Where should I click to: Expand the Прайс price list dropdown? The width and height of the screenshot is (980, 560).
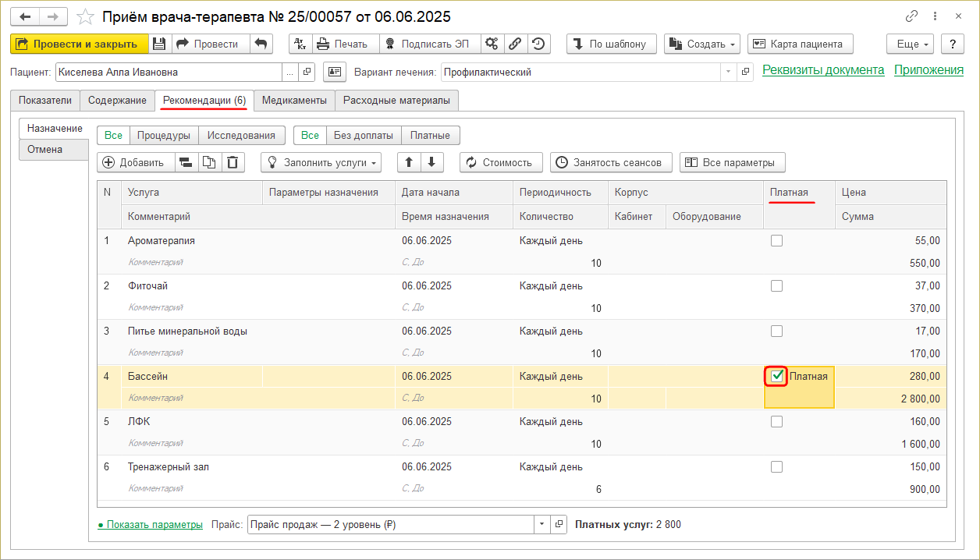542,524
